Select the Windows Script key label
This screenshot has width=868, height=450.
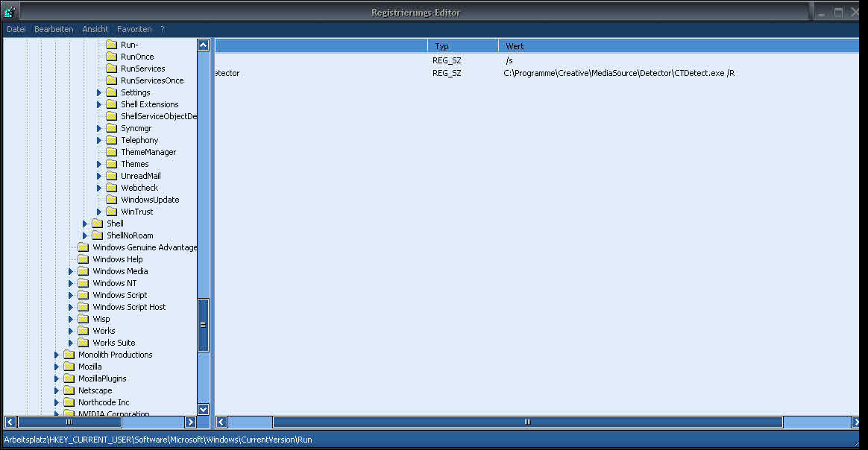click(119, 295)
